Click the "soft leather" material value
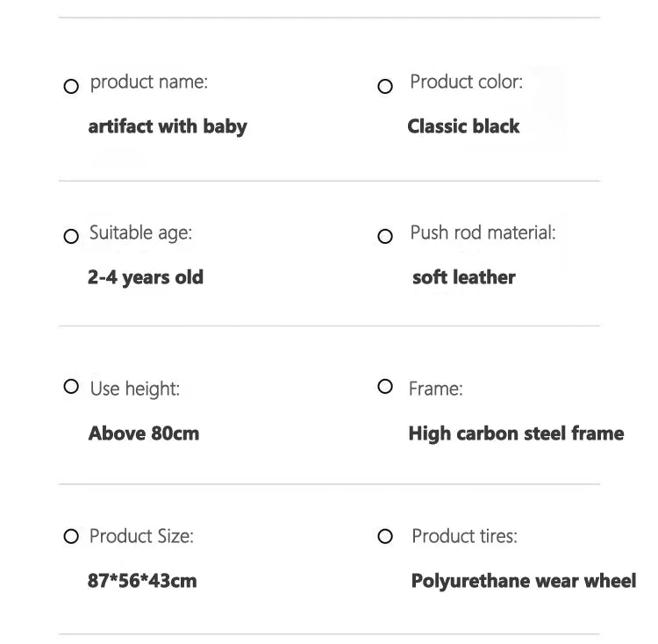 coord(464,277)
